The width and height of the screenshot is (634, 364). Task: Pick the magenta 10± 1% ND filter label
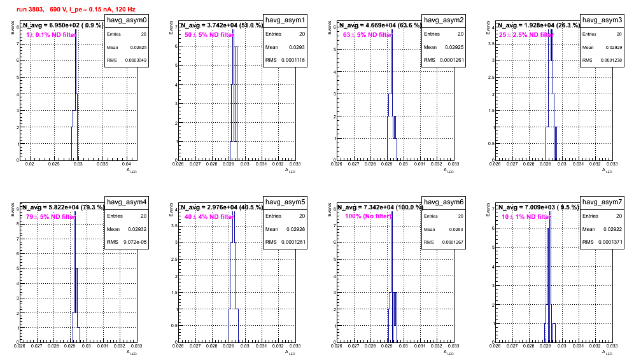click(526, 217)
